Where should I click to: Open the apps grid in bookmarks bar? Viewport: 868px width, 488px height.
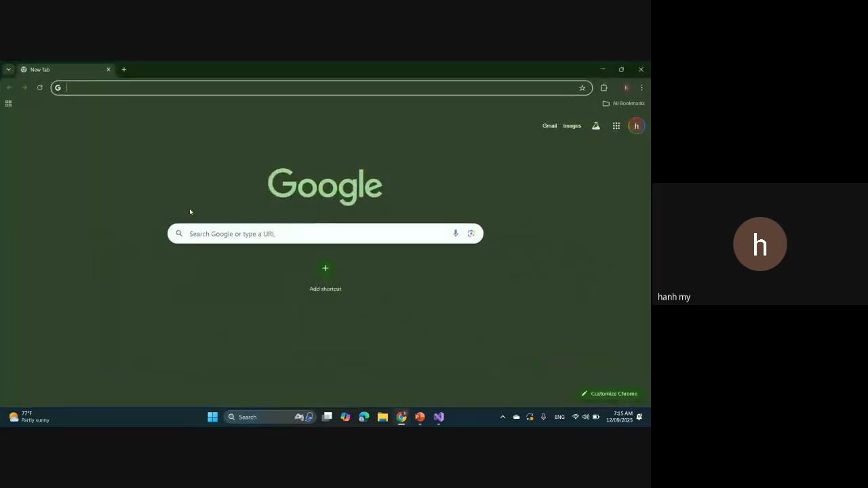pyautogui.click(x=8, y=103)
